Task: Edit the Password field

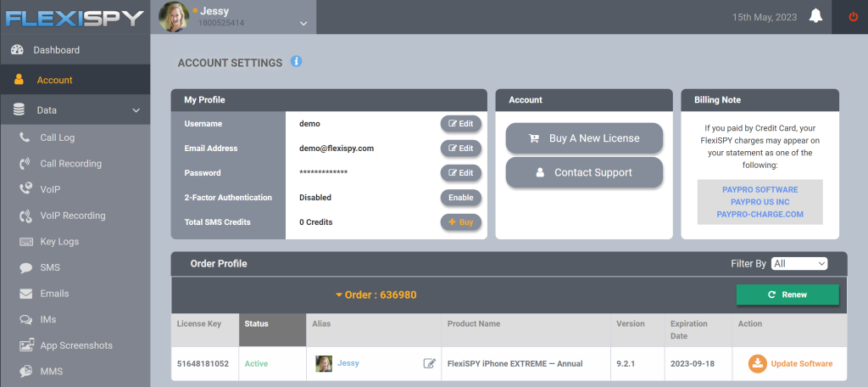Action: [x=460, y=173]
